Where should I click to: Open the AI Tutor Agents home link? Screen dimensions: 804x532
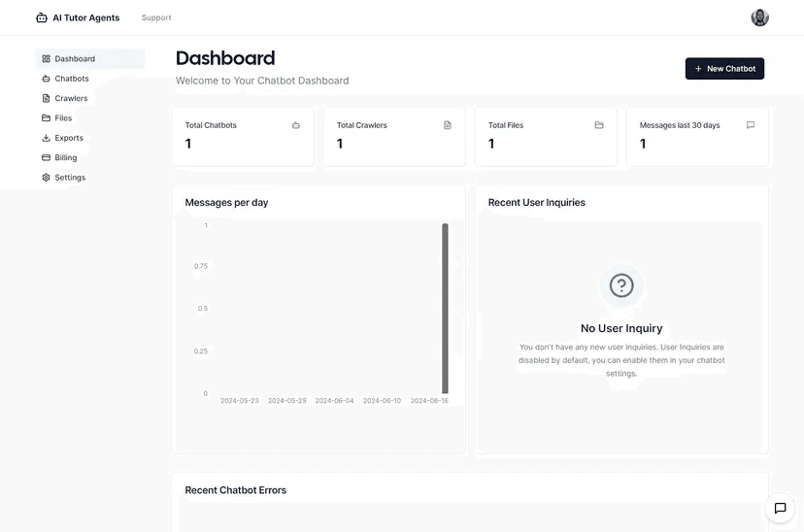pos(78,17)
